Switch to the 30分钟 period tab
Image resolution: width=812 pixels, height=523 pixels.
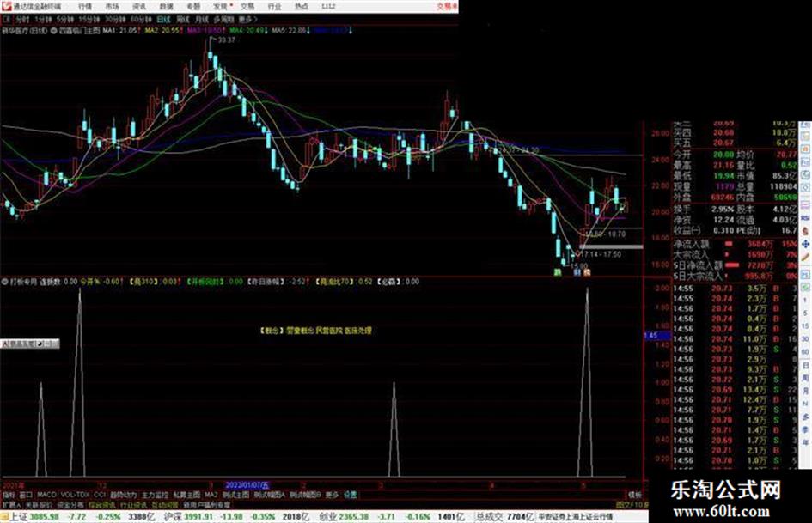(x=115, y=20)
